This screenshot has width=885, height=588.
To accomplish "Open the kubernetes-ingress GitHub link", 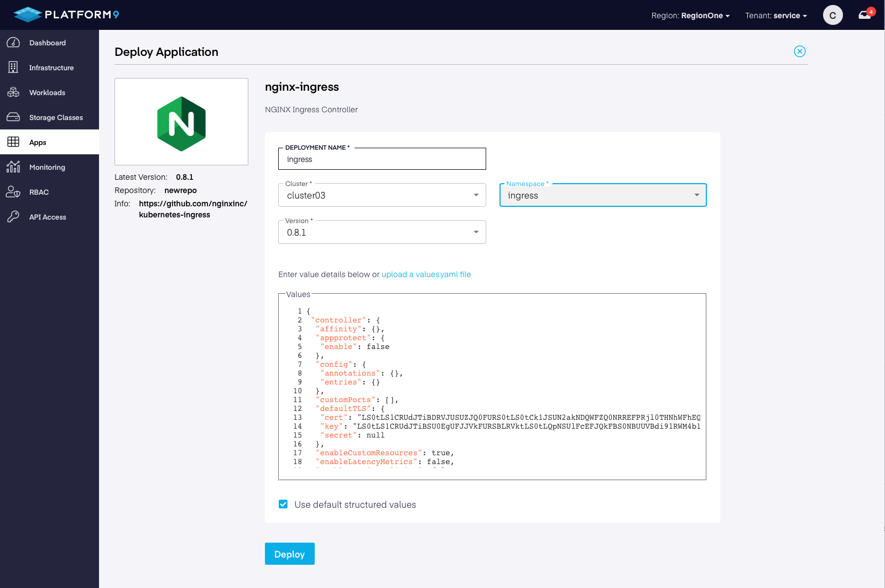I will (193, 209).
